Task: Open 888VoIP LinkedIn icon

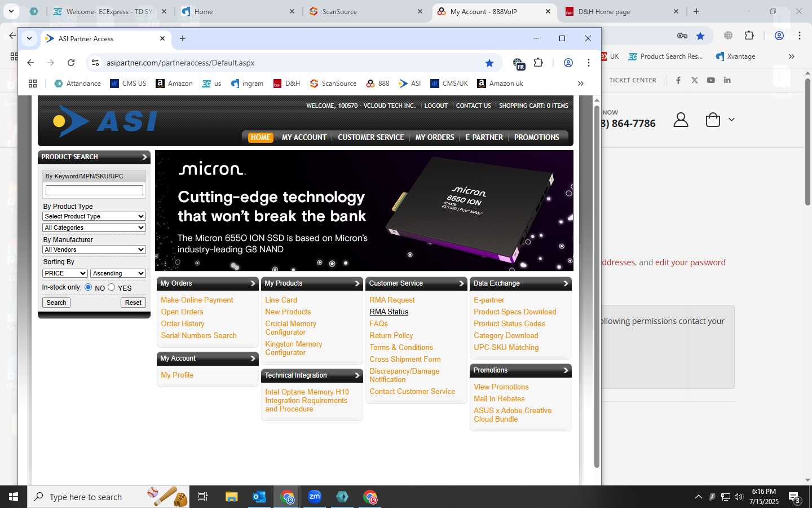Action: coord(727,80)
